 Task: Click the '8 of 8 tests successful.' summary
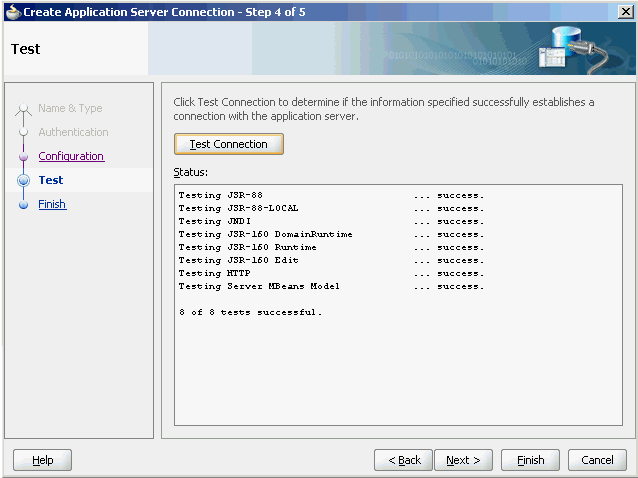250,312
